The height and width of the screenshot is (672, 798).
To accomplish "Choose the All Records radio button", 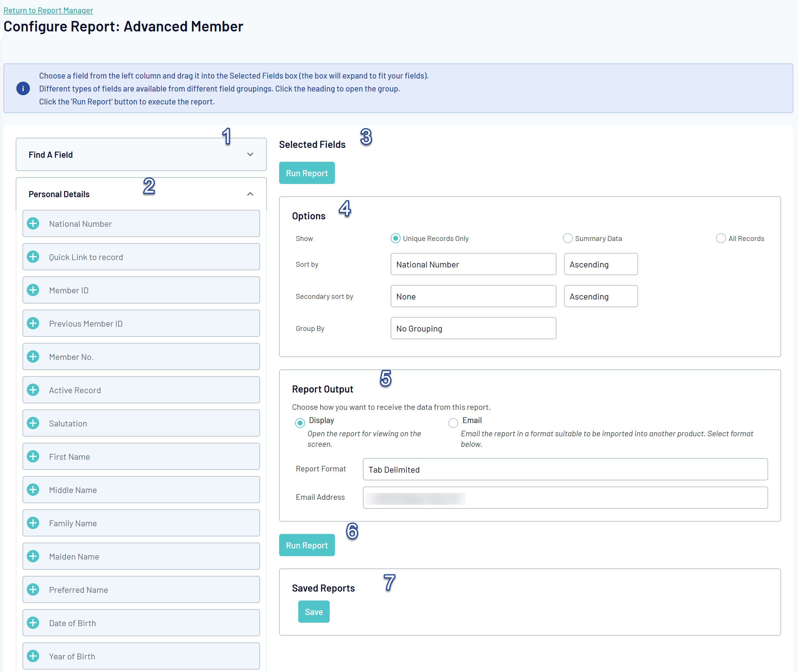I will coord(720,238).
